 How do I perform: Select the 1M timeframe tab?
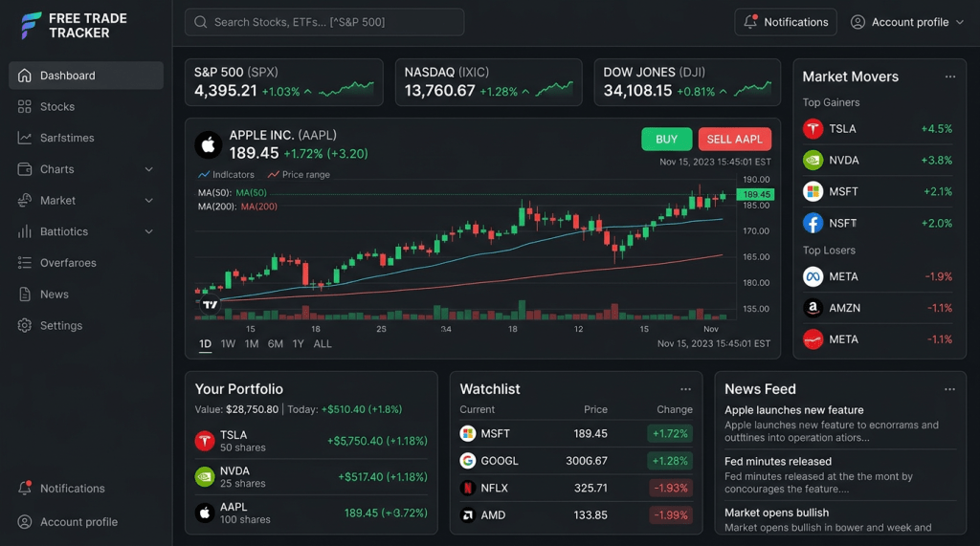tap(252, 344)
